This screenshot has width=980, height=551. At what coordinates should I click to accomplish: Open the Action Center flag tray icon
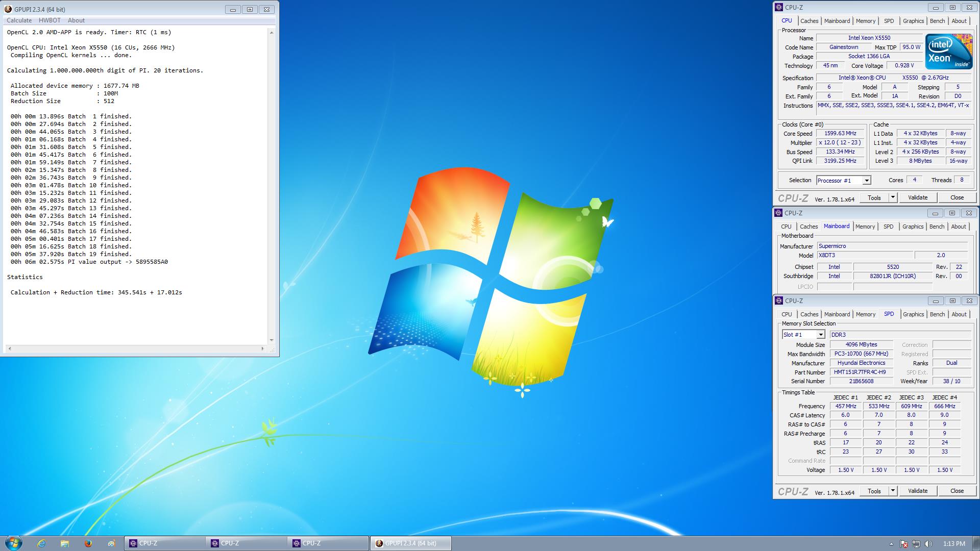coord(904,544)
